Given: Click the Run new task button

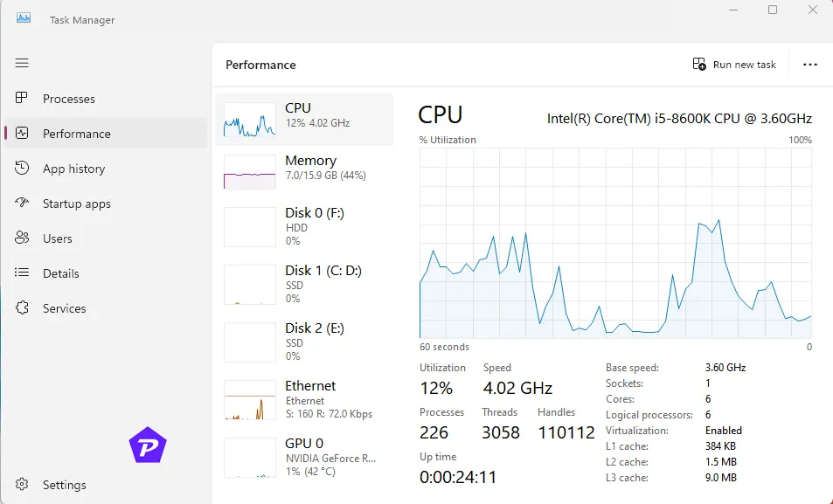Looking at the screenshot, I should 734,65.
